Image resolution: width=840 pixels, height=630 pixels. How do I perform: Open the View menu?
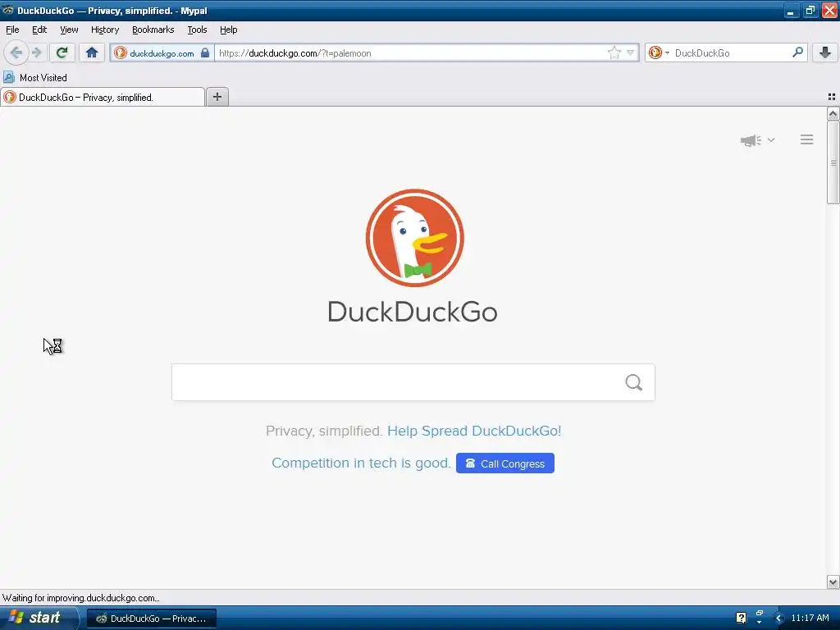click(x=69, y=30)
